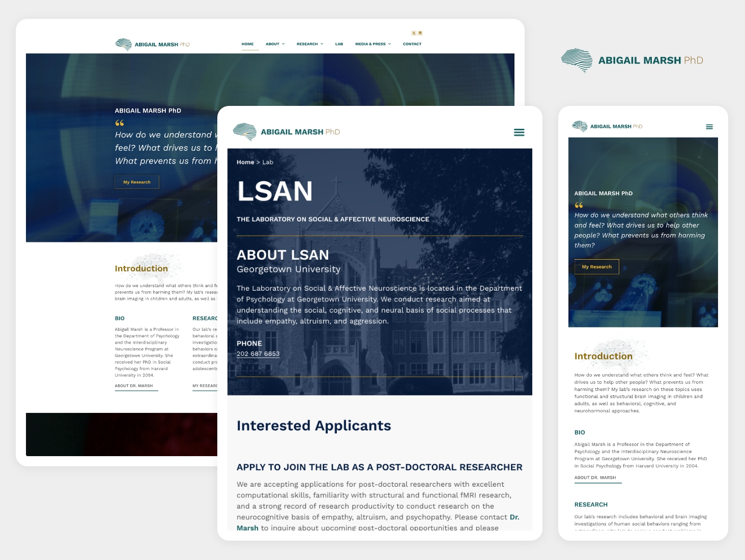The image size is (745, 560).
Task: Click the X (Twitter) social icon
Action: point(413,33)
